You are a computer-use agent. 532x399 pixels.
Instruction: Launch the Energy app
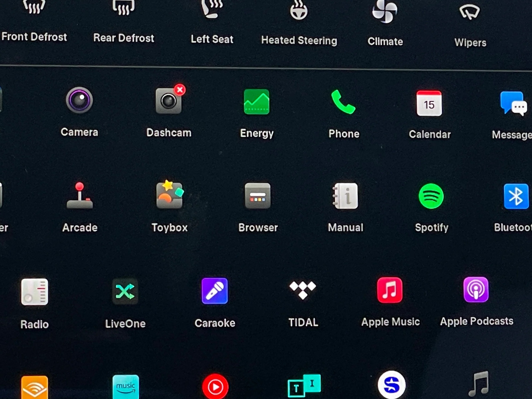257,114
